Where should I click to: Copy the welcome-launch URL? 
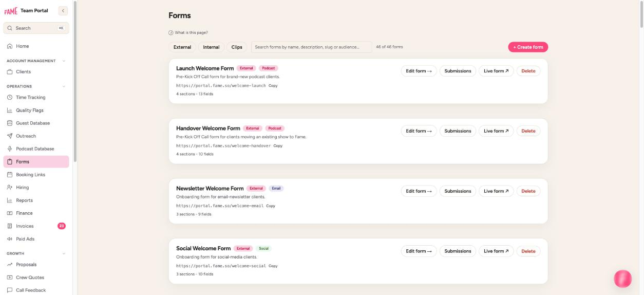tap(273, 86)
